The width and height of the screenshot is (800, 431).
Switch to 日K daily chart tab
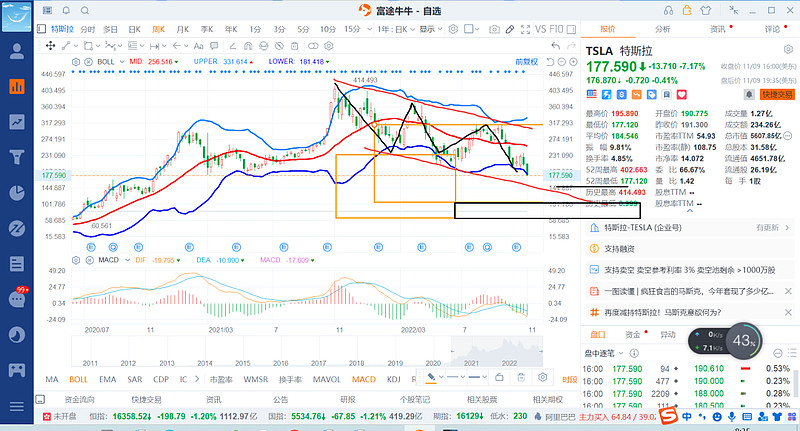coord(134,30)
